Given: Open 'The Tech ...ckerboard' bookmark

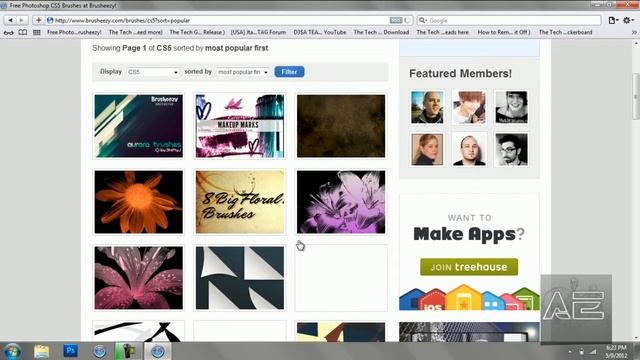Looking at the screenshot, I should 565,32.
